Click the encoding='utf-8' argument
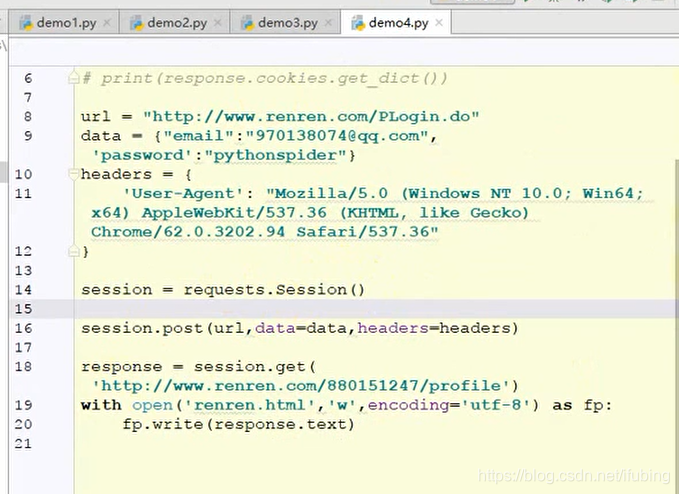The height and width of the screenshot is (494, 679). click(449, 405)
